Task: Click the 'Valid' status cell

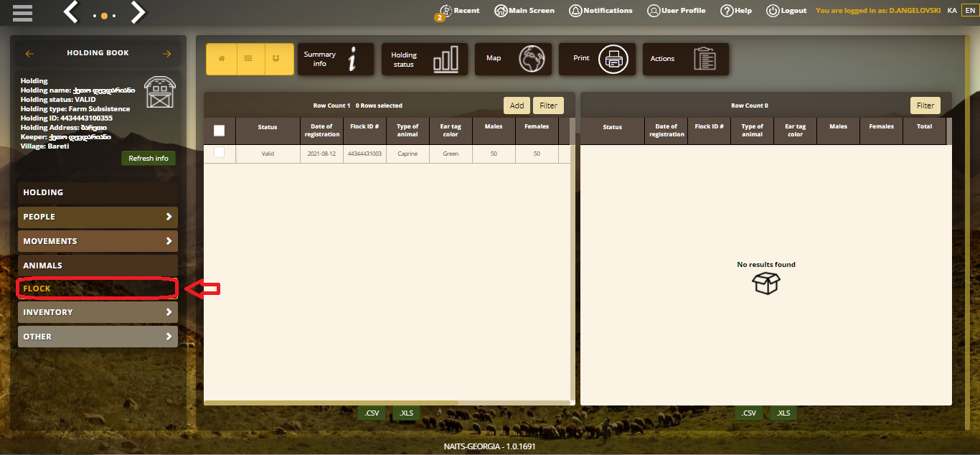Action: 268,154
